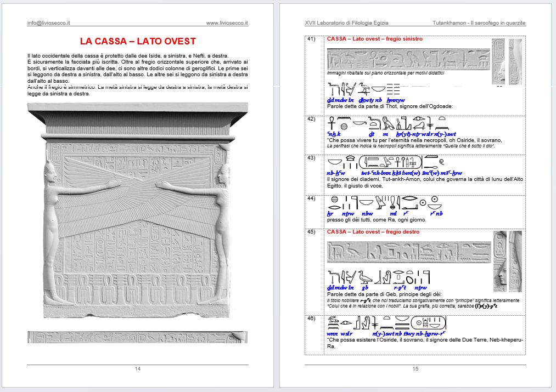Click the "Tutankhamon - Il sarcofago in quarzite" header
556x392 pixels.
(x=479, y=23)
